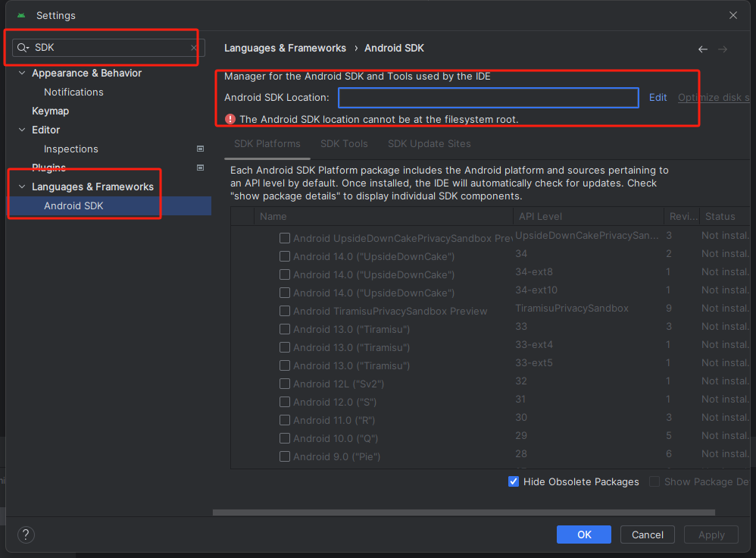Check Android 10.0 Q checkbox
756x558 pixels.
(x=285, y=438)
